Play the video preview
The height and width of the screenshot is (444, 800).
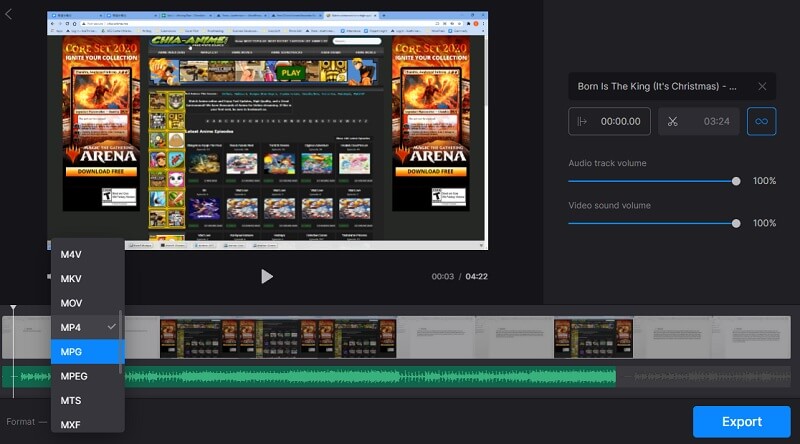[x=266, y=276]
